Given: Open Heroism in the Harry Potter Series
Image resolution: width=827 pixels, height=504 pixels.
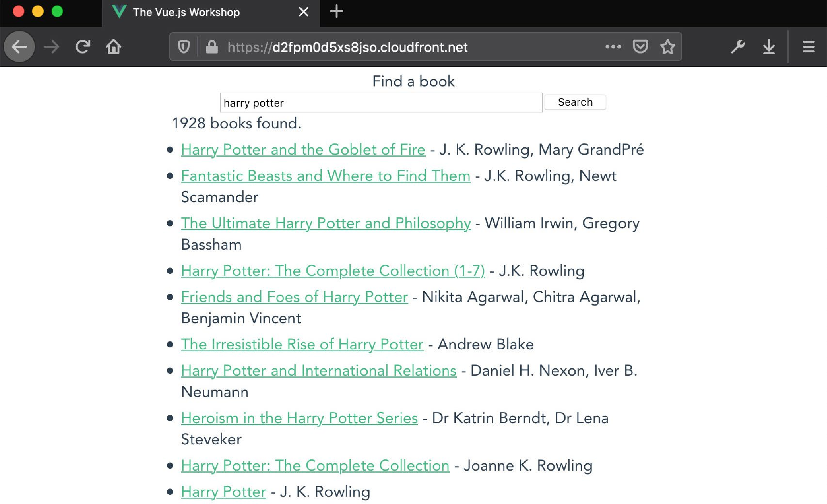Looking at the screenshot, I should (299, 418).
